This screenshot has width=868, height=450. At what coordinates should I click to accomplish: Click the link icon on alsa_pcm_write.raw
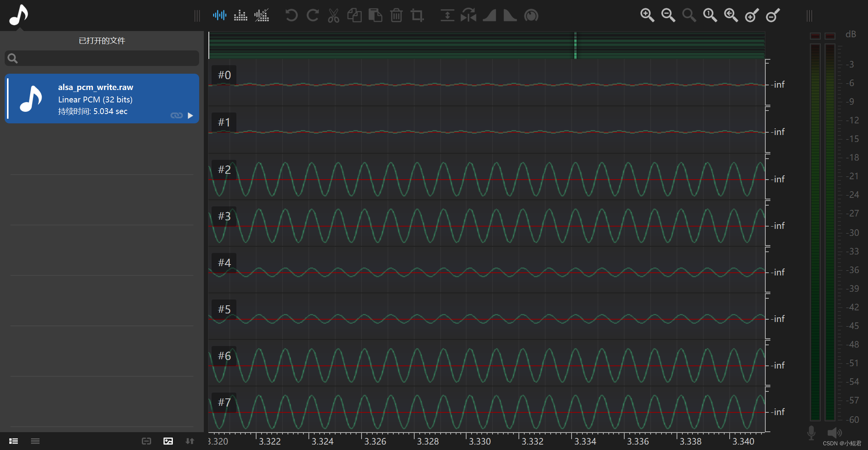coord(177,116)
